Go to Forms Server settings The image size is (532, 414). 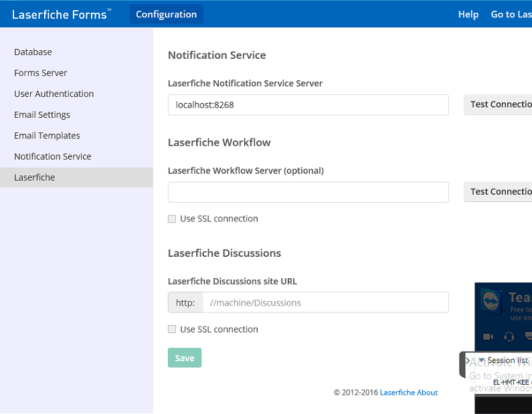coord(41,73)
